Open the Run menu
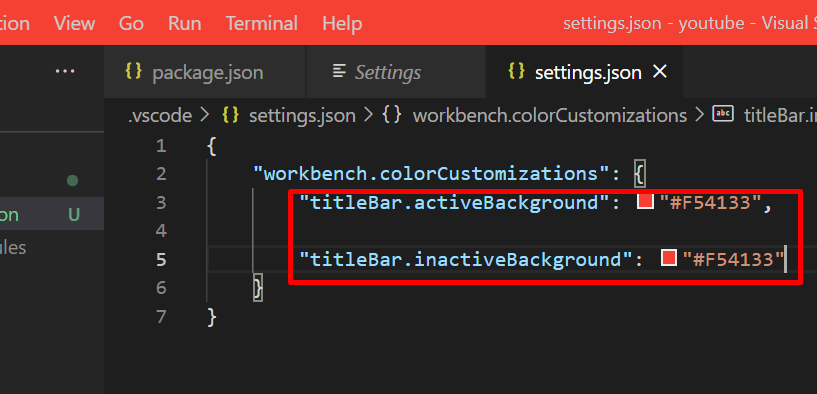Screen dimensions: 817x394 pyautogui.click(x=184, y=23)
